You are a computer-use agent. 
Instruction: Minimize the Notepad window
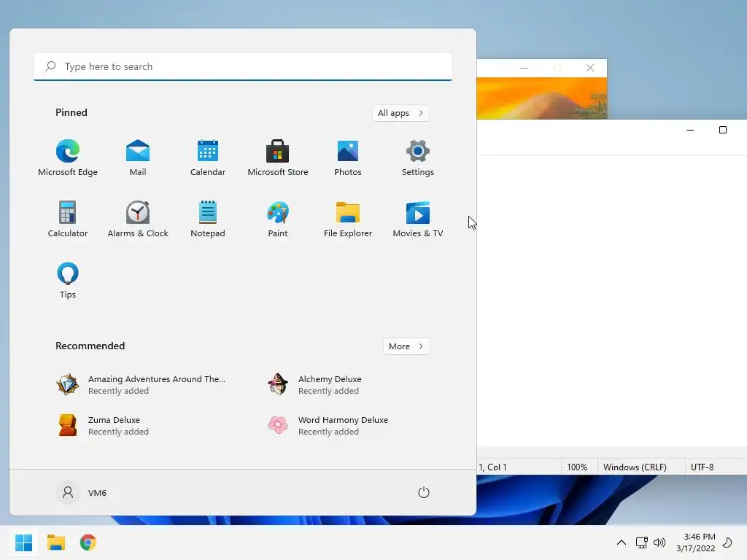[x=690, y=130]
